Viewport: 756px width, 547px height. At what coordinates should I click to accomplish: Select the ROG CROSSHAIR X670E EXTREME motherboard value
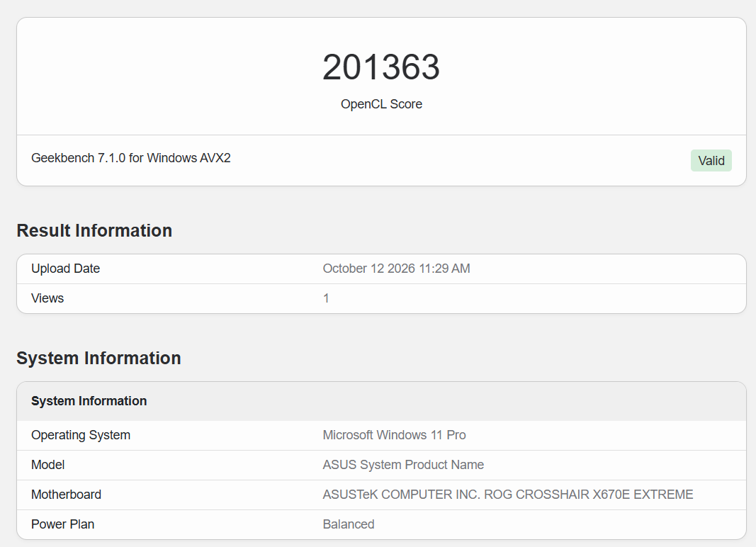(x=508, y=495)
